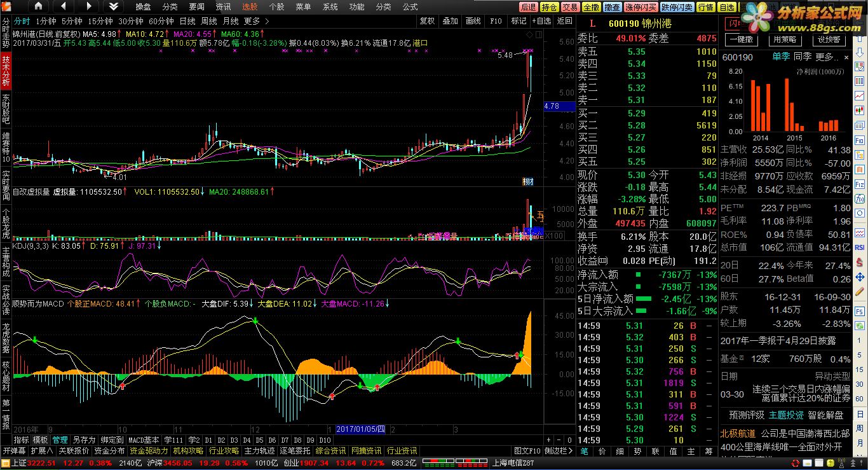This screenshot has width=868, height=470.
Task: Select 东财股吧 in left sidebar
Action: pyautogui.click(x=6, y=109)
